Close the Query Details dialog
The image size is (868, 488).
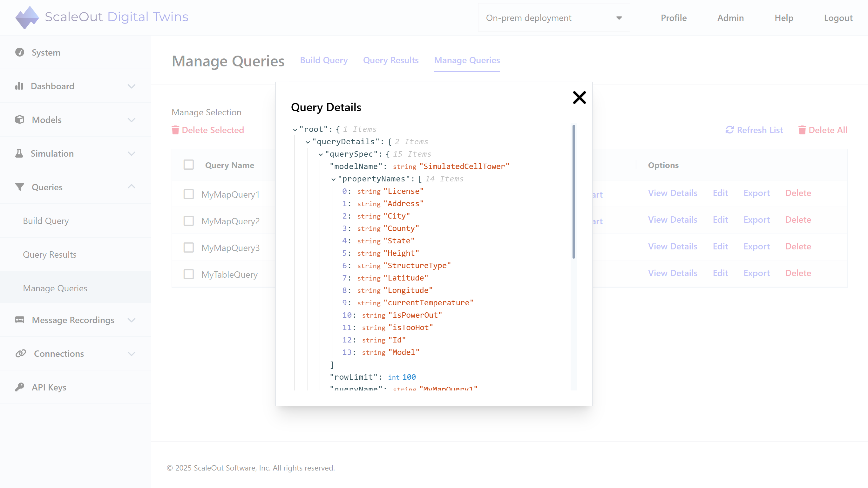[x=580, y=98]
